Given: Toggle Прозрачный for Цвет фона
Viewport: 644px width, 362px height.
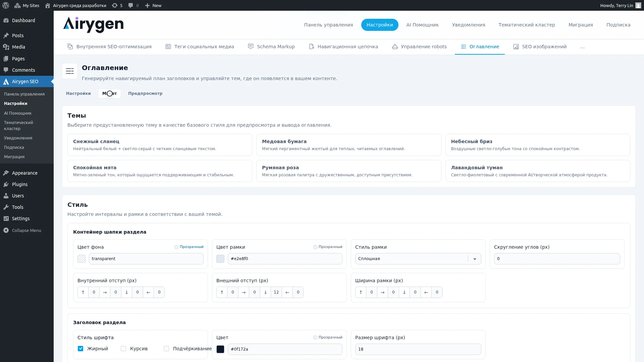Looking at the screenshot, I should tap(189, 247).
